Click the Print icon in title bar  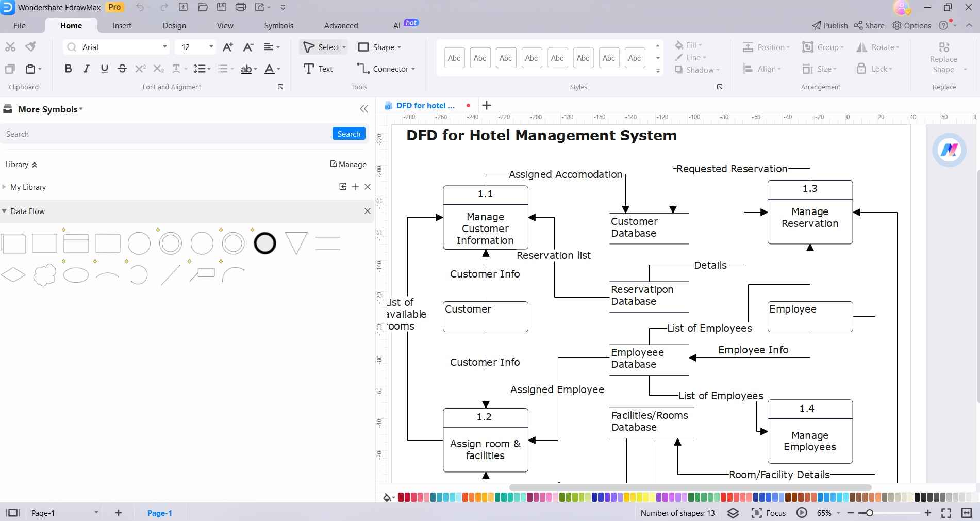[x=241, y=7]
